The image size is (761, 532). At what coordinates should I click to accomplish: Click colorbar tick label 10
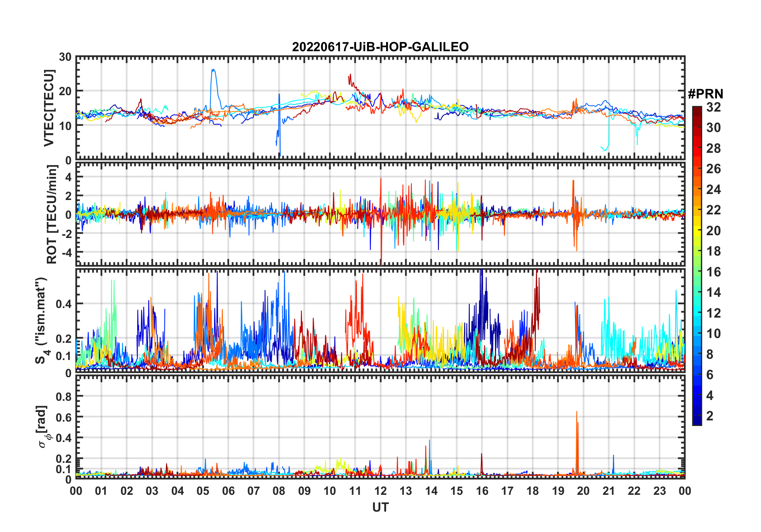pos(713,334)
